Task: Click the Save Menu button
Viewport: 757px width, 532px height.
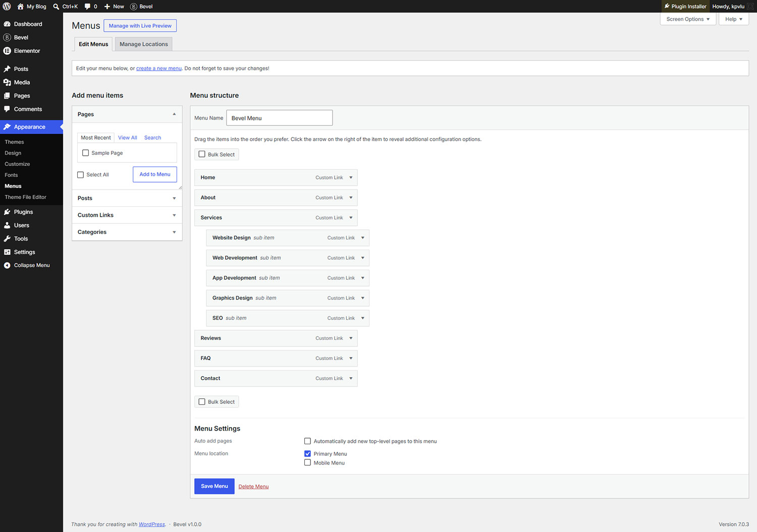Action: point(214,486)
